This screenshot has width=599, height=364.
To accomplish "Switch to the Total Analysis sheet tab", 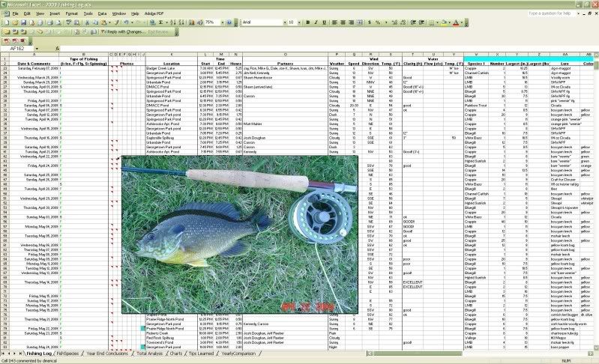I will [x=149, y=354].
